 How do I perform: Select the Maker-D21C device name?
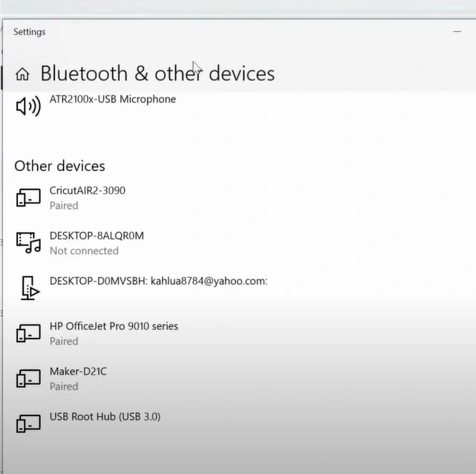coord(78,371)
